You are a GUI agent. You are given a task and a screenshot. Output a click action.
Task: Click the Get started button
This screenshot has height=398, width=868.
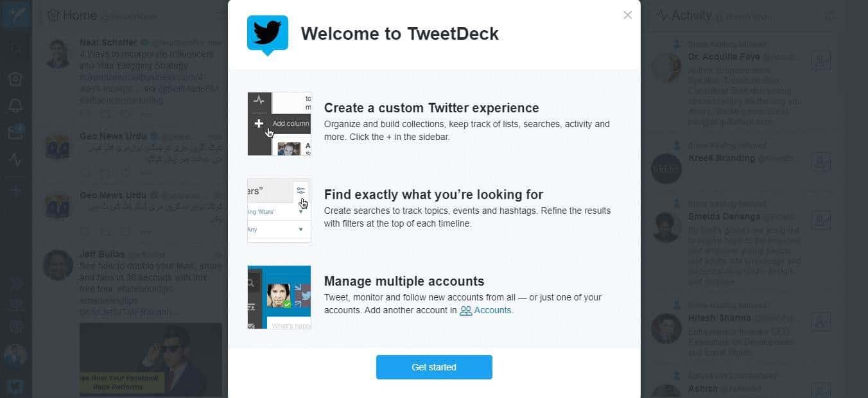[434, 367]
